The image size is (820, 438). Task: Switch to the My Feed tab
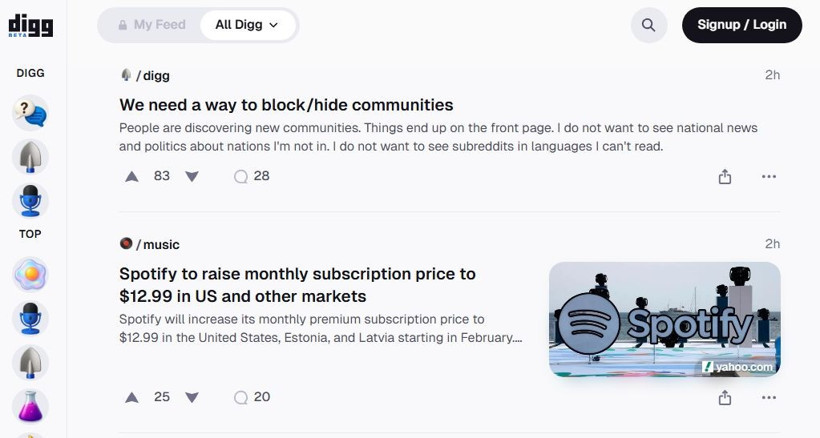point(151,25)
